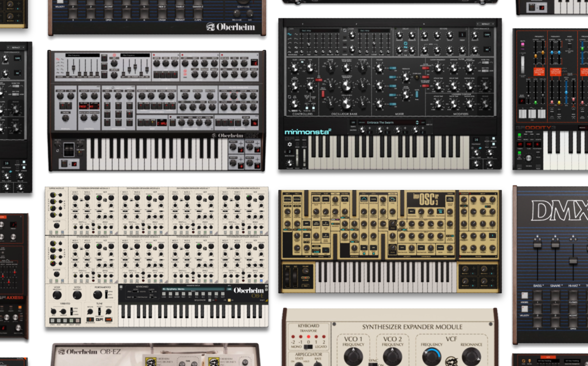588x366 pixels.
Task: Click the DMX logo
Action: (559, 210)
